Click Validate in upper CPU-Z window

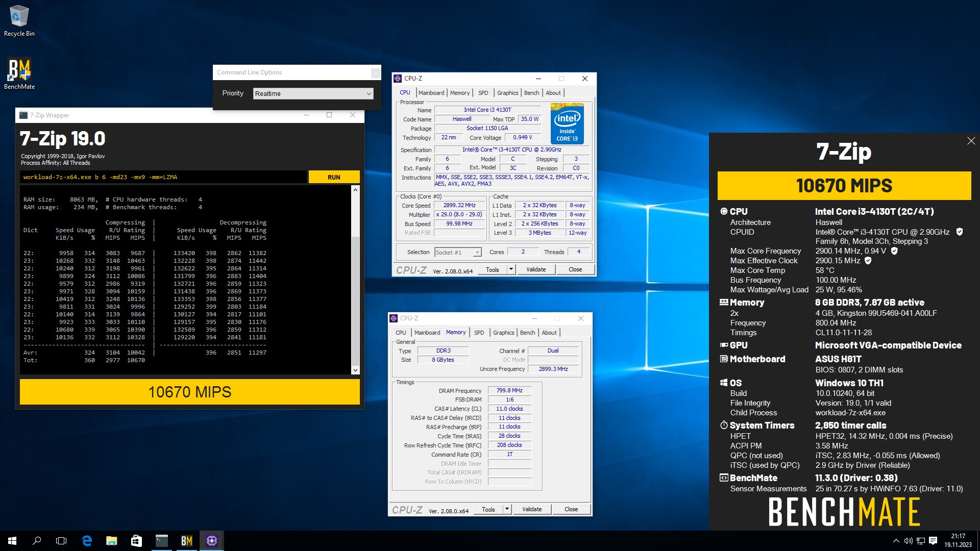click(x=536, y=269)
